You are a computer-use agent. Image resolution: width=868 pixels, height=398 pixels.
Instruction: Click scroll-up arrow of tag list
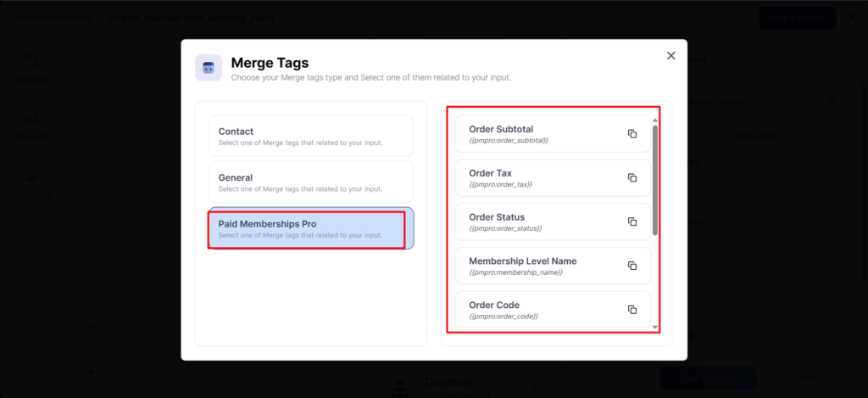coord(655,121)
